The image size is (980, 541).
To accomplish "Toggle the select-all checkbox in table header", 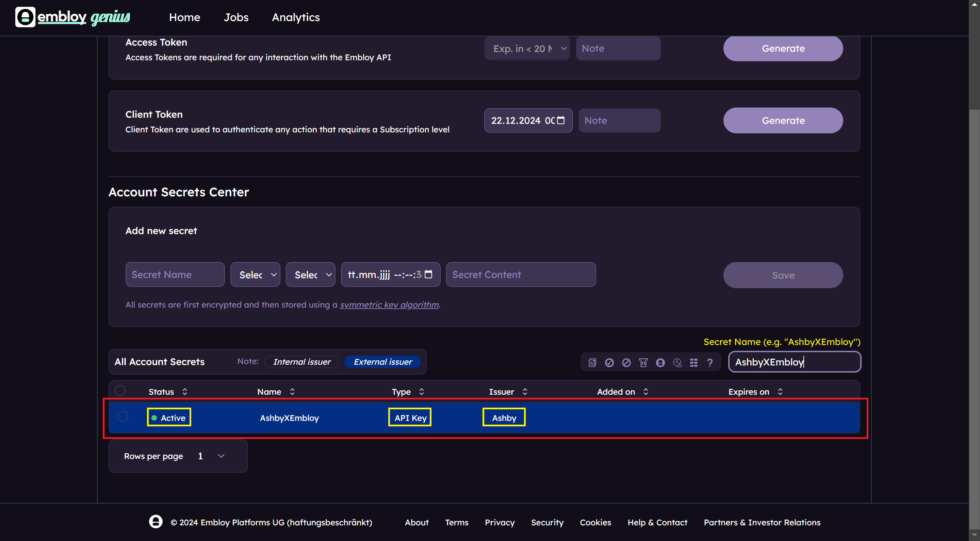I will tap(120, 391).
